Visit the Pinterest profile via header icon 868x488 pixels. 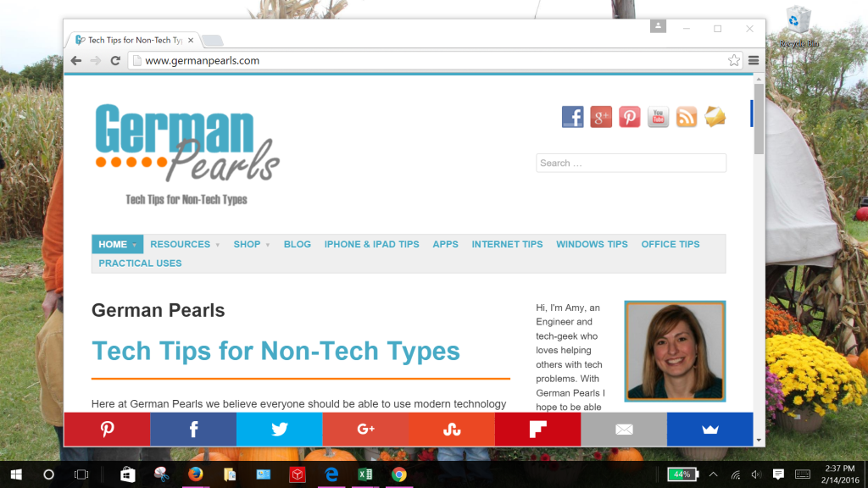(x=629, y=116)
